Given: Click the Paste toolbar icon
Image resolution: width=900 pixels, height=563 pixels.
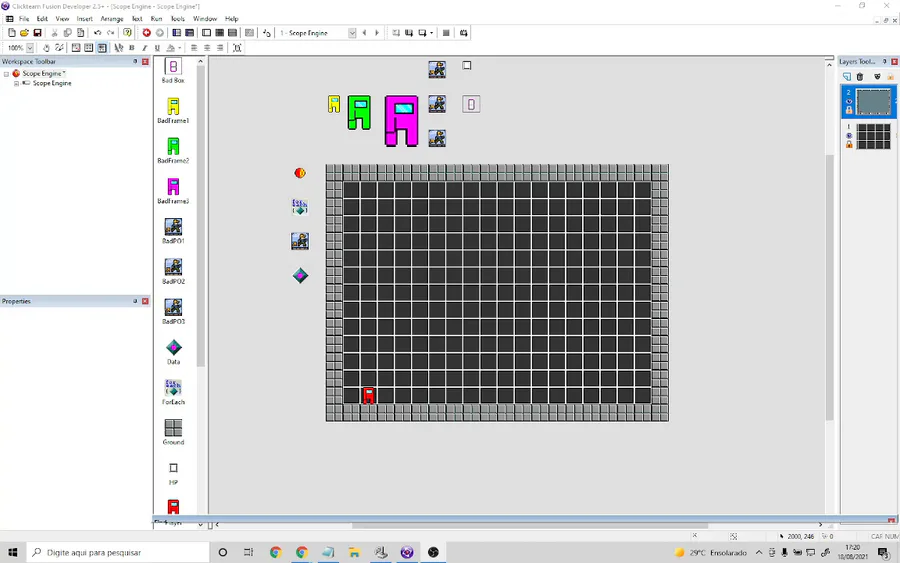Looking at the screenshot, I should 80,33.
